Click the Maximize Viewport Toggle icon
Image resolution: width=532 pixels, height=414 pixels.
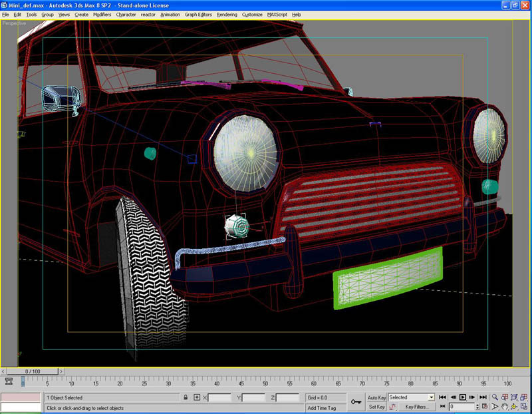[524, 407]
